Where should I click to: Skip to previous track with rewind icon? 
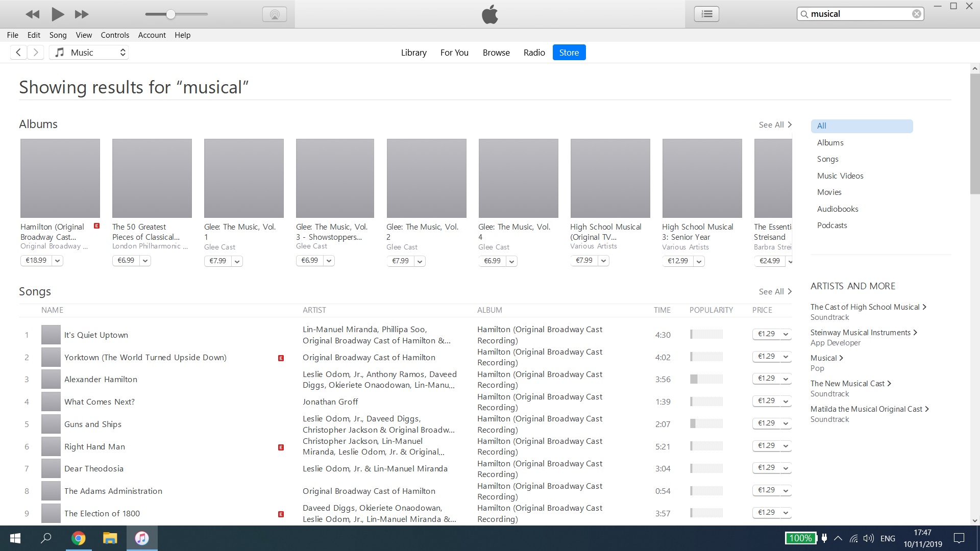click(32, 14)
